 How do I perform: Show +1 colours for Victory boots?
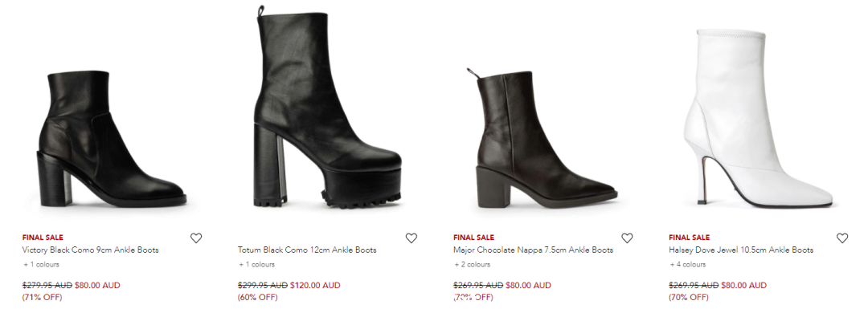click(41, 265)
